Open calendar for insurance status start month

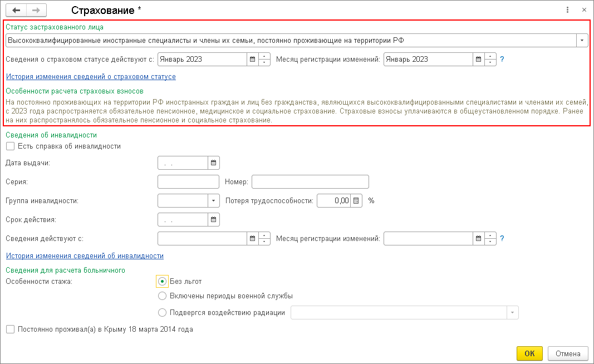252,59
